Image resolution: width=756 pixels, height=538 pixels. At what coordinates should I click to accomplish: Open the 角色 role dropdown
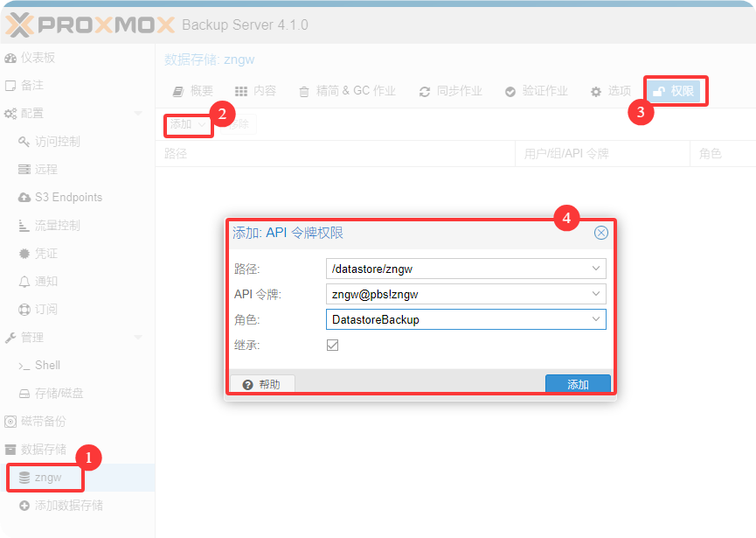[x=596, y=319]
